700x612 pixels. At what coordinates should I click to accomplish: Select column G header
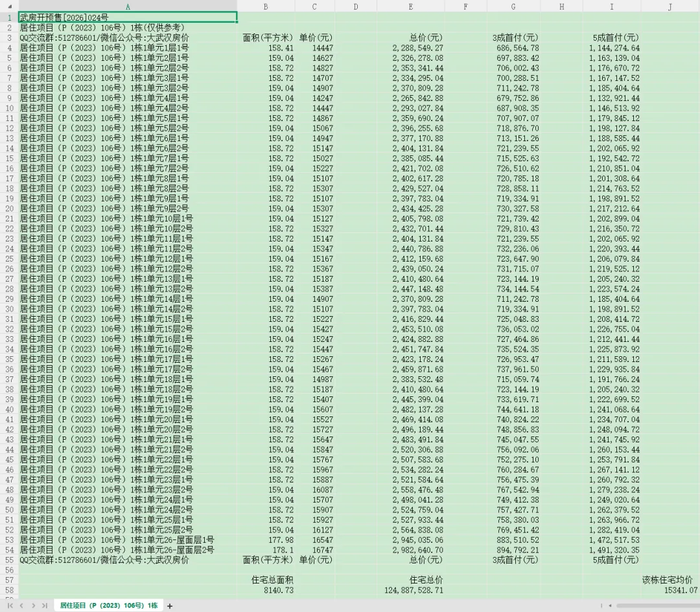513,6
